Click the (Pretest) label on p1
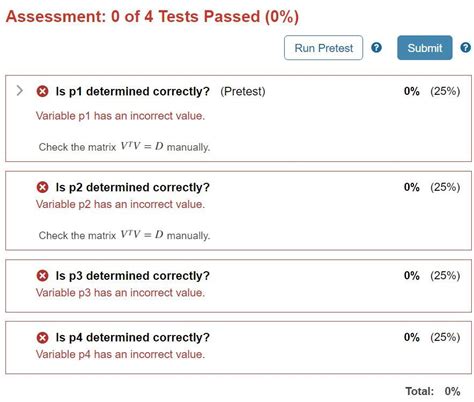 (243, 91)
